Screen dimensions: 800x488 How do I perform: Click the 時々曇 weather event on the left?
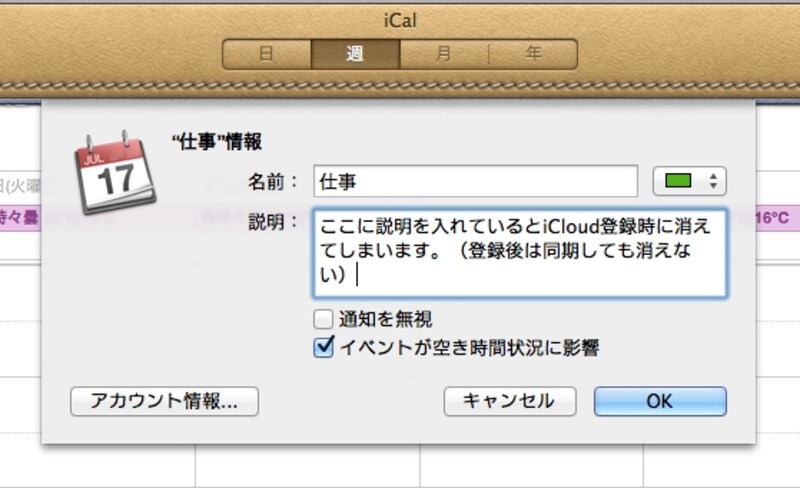[19, 217]
